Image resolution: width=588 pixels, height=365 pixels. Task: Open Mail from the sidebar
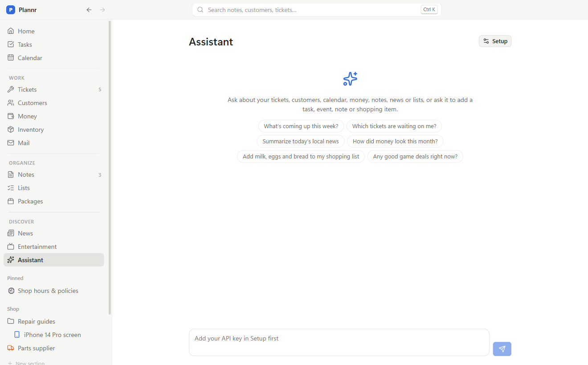click(53, 143)
